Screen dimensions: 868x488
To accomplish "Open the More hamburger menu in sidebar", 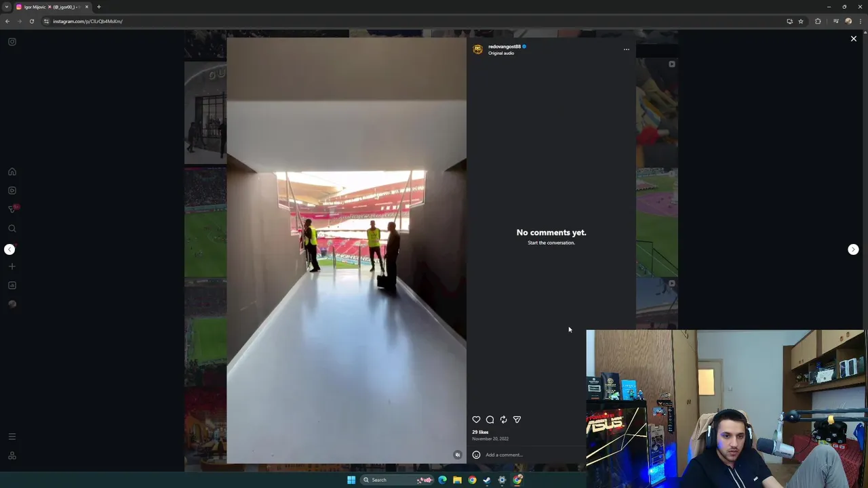I will [x=12, y=436].
